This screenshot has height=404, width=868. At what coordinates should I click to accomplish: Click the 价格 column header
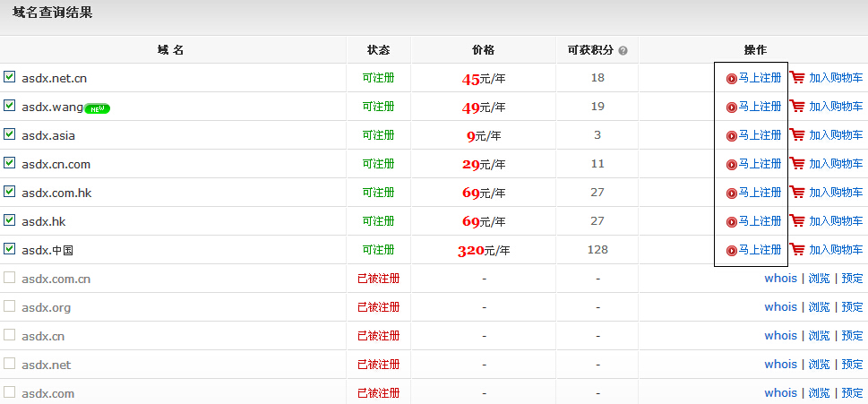click(483, 50)
